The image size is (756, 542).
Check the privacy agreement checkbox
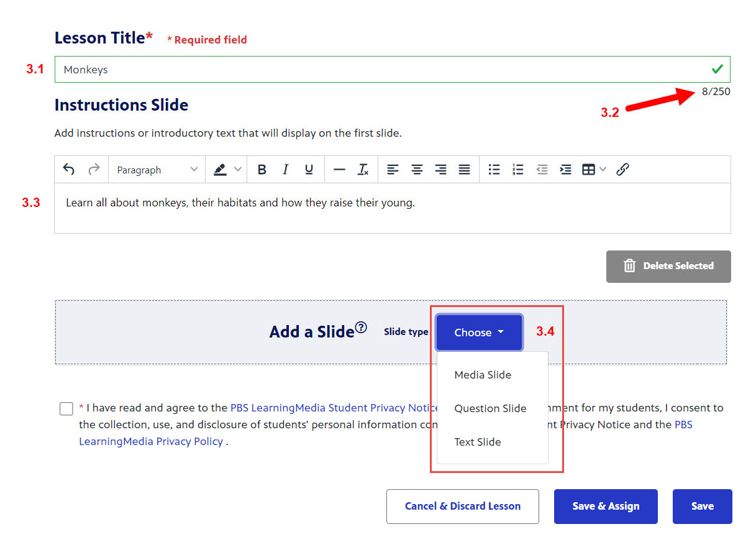tap(66, 409)
